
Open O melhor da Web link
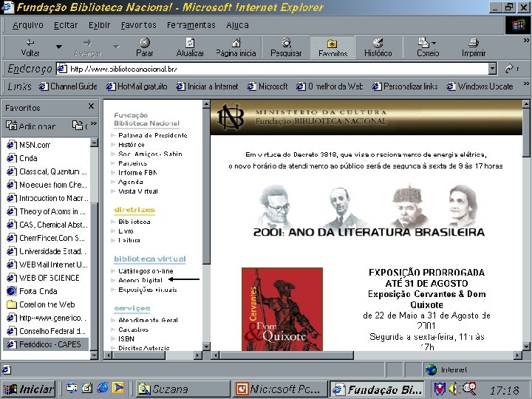[x=330, y=86]
